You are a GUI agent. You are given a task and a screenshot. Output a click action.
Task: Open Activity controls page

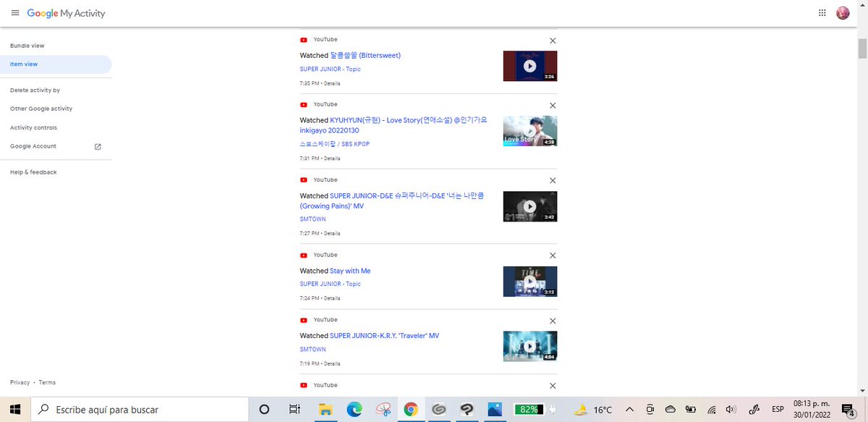(33, 127)
